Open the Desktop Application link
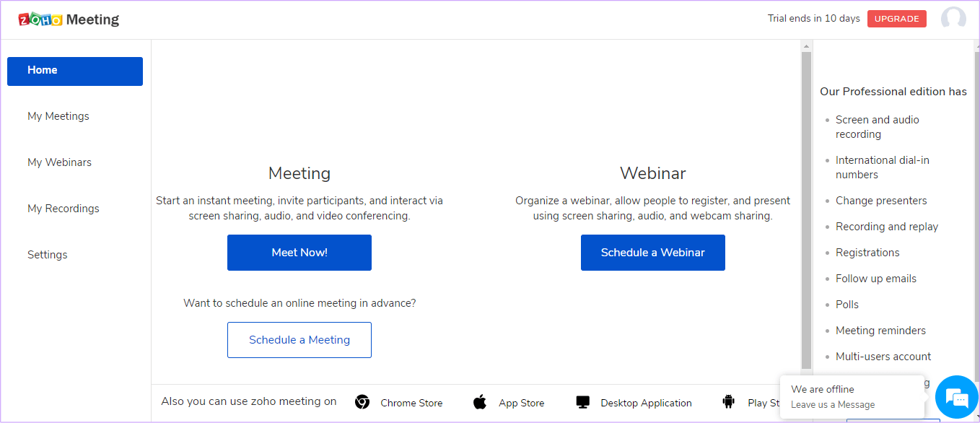980x423 pixels. 647,403
